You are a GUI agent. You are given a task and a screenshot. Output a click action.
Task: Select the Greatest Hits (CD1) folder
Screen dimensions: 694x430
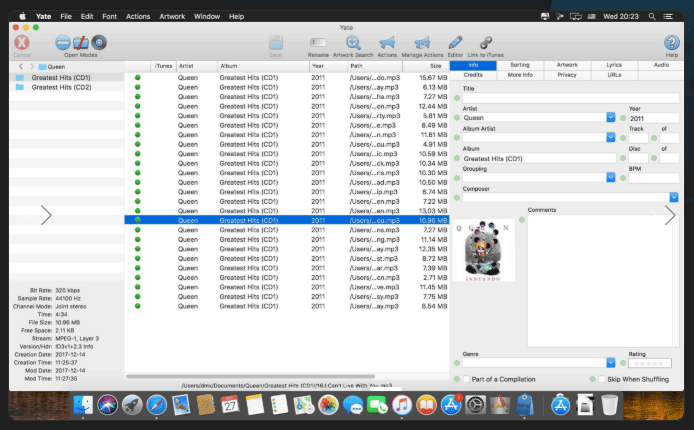[61, 77]
